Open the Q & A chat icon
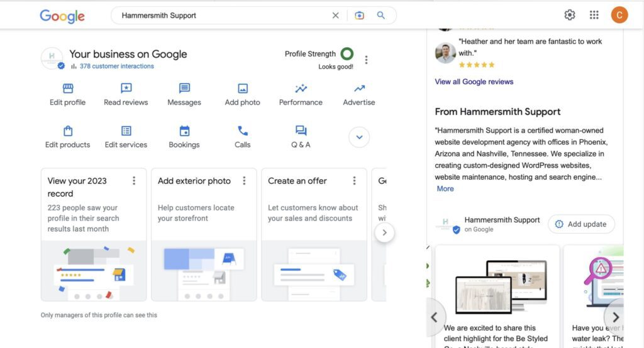The width and height of the screenshot is (644, 348). 301,131
